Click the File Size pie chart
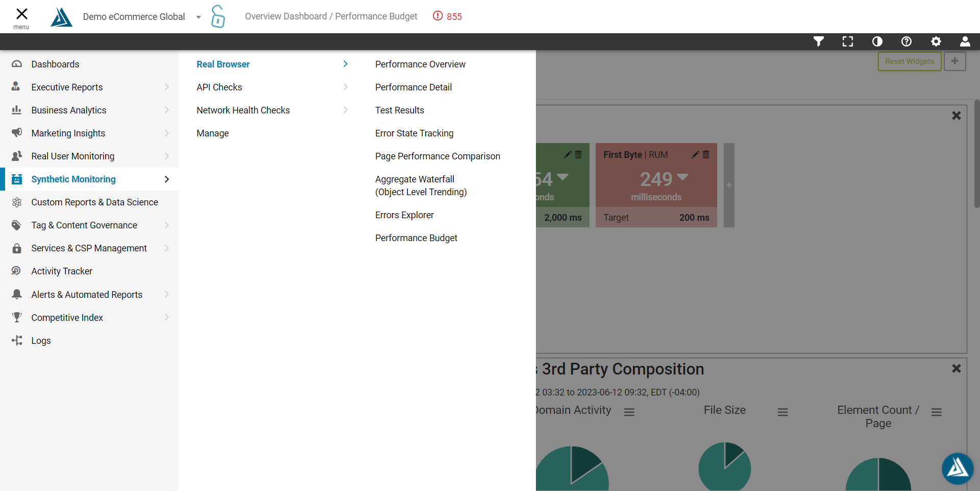This screenshot has height=491, width=980. [725, 466]
